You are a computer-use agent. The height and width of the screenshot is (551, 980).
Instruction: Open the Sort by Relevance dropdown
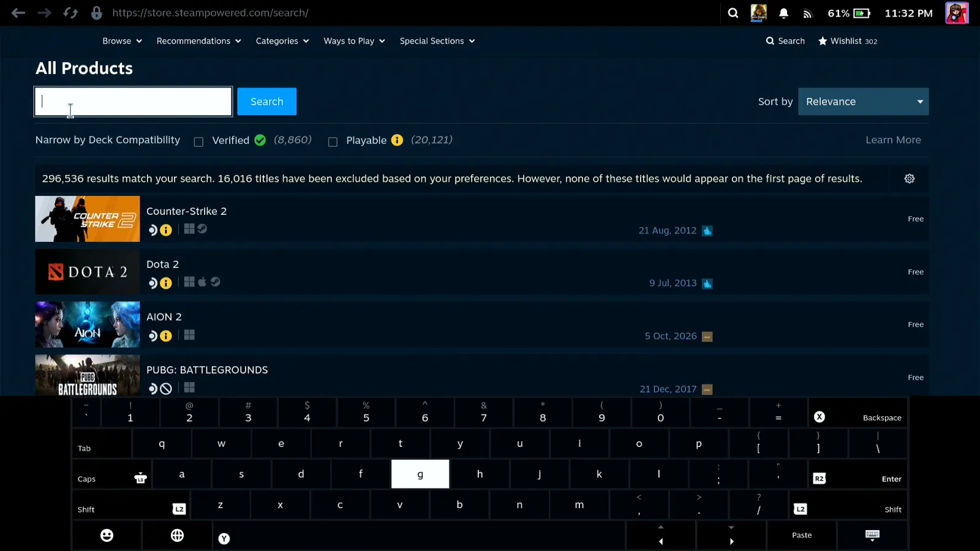pos(863,102)
